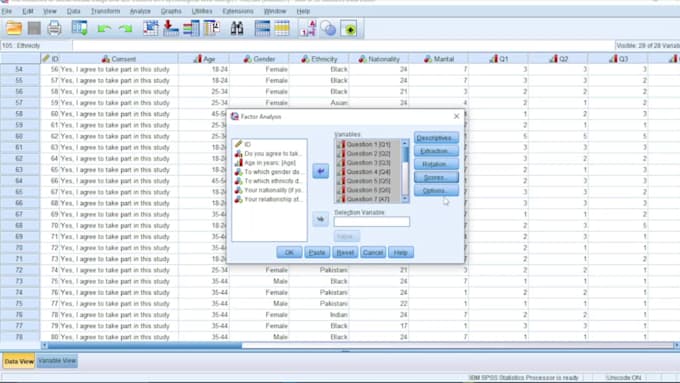Screen dimensions: 680x383
Task: Open the Window menu
Action: click(275, 11)
